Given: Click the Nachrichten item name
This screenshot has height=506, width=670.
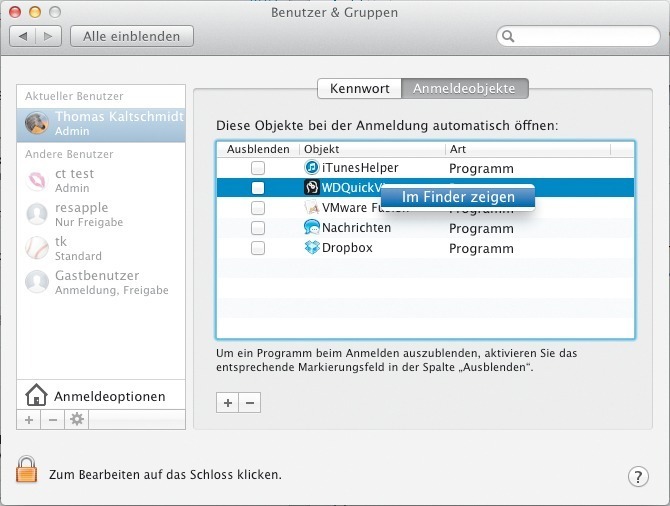Looking at the screenshot, I should (356, 228).
